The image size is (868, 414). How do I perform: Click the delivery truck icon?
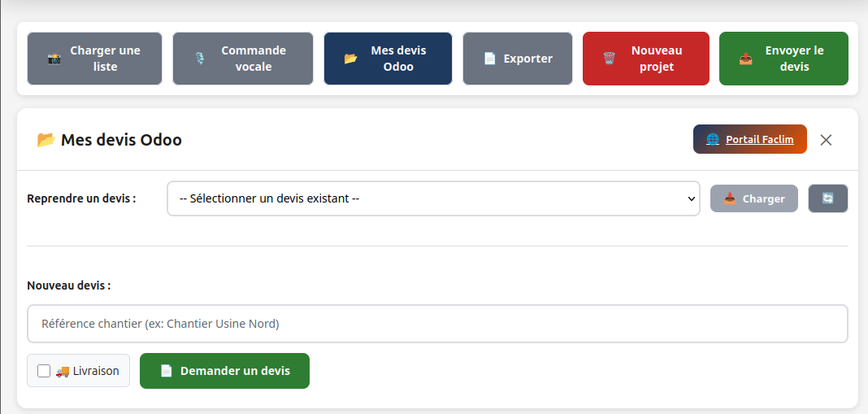(63, 371)
